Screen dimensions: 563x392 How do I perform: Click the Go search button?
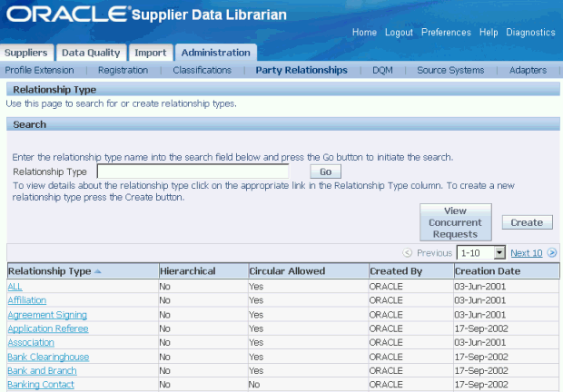(326, 171)
